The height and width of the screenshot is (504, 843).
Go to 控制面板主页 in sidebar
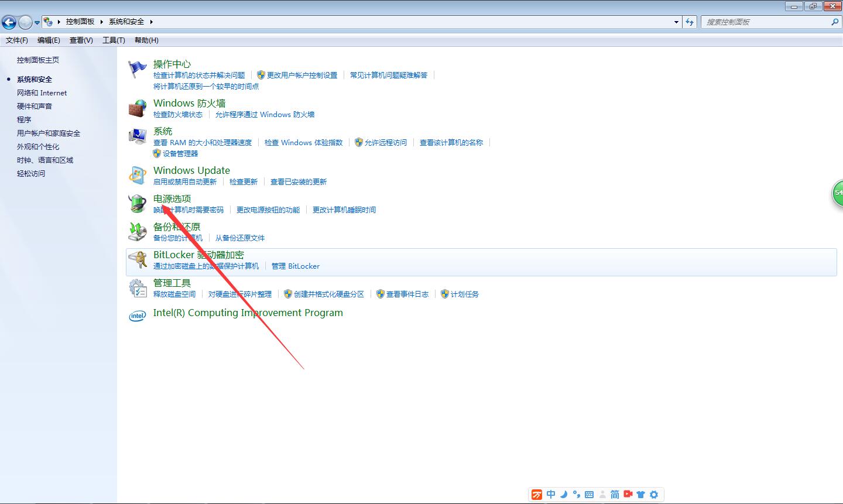[38, 60]
